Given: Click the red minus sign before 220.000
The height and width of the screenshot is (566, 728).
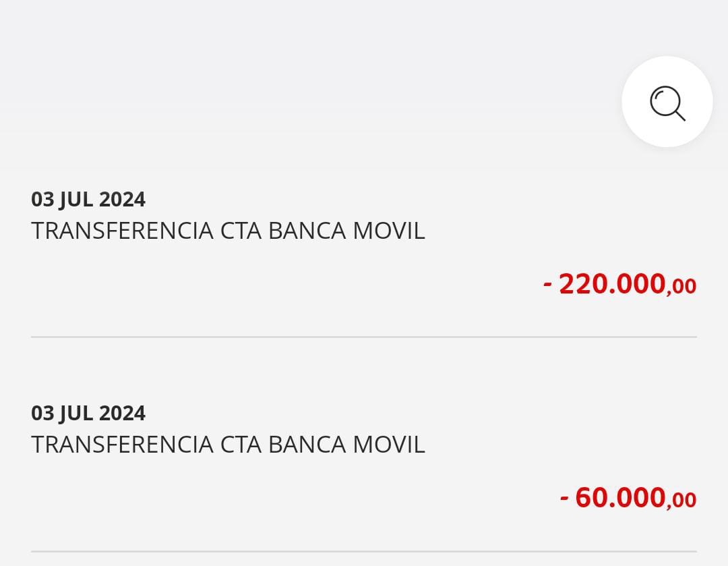Looking at the screenshot, I should (547, 285).
